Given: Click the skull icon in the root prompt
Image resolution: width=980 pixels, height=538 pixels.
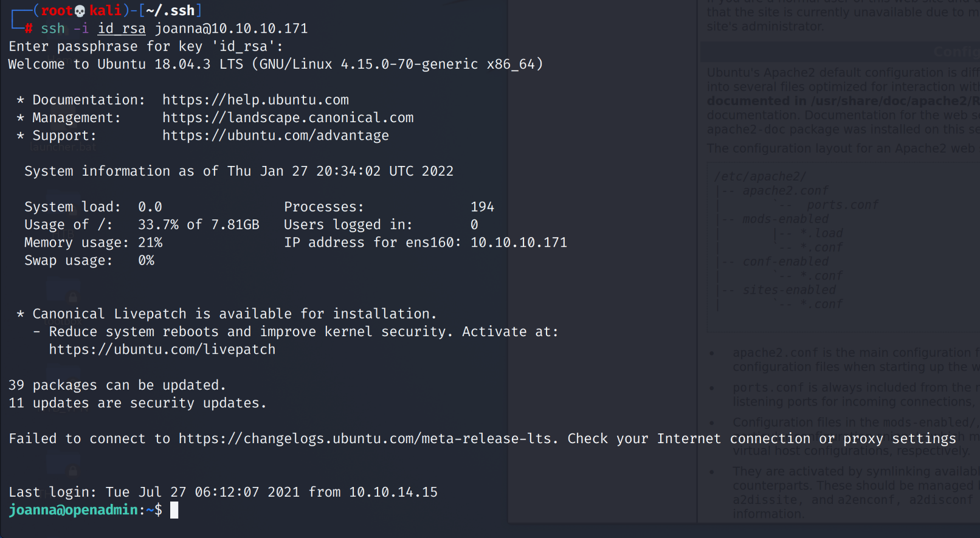Looking at the screenshot, I should coord(80,11).
